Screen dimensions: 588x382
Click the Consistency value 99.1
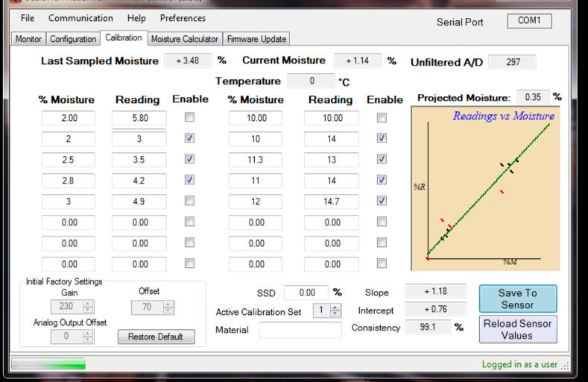(x=428, y=327)
